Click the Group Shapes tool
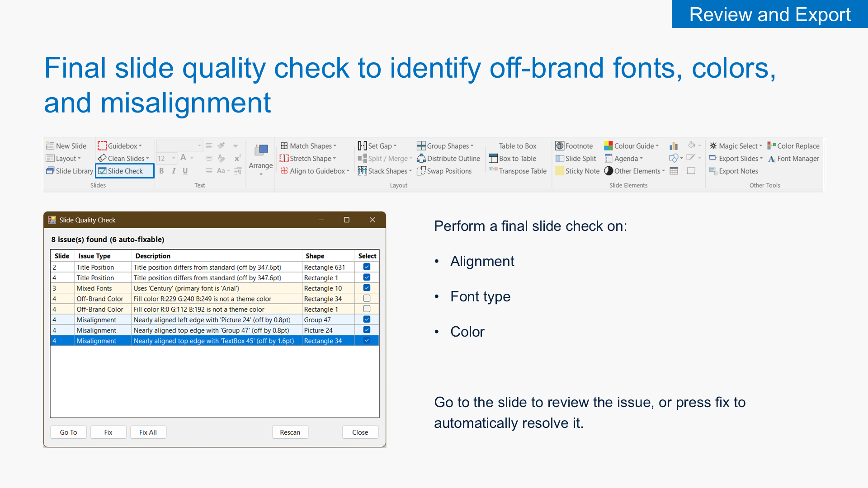 click(445, 146)
